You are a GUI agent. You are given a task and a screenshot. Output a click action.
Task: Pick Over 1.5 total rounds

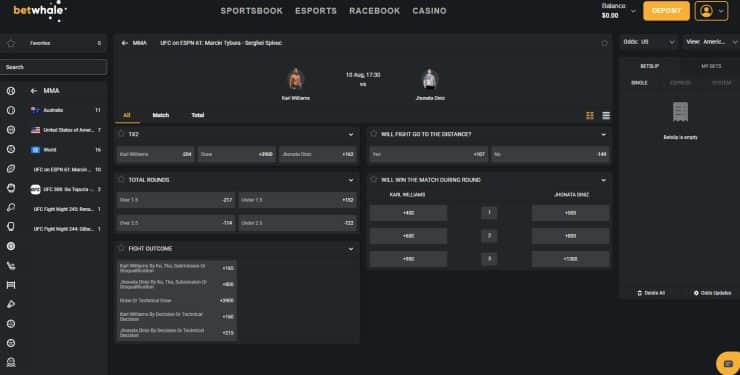tap(176, 200)
